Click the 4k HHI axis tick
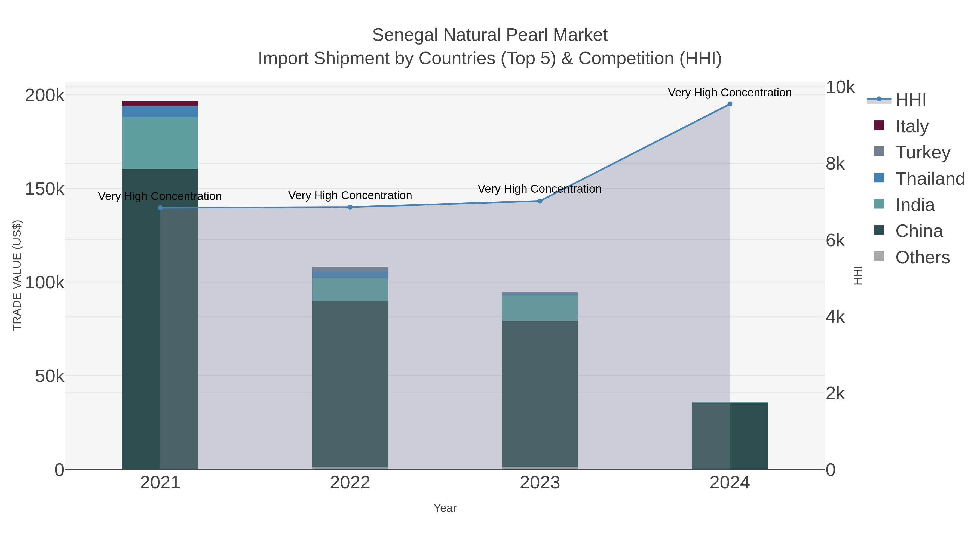The height and width of the screenshot is (551, 980). [835, 317]
